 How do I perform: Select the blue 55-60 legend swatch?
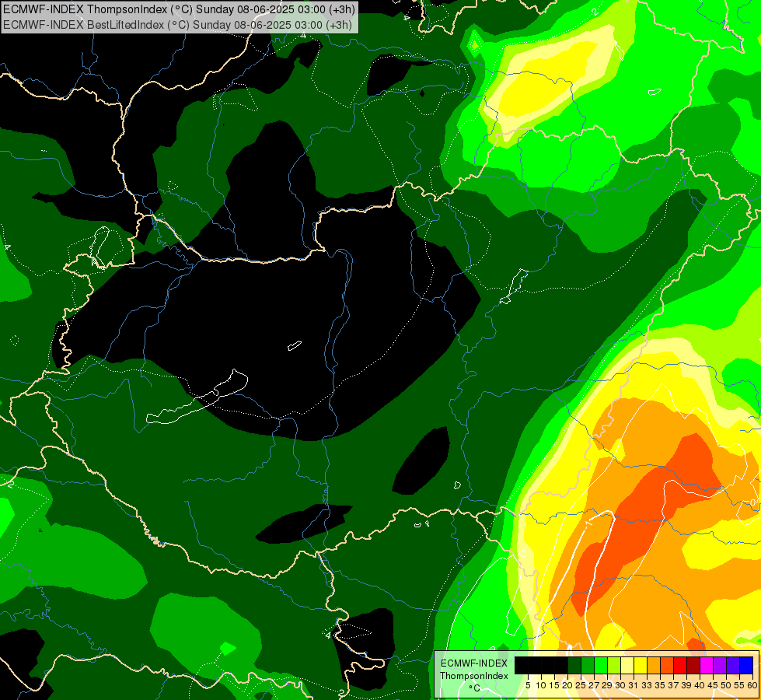[x=746, y=665]
